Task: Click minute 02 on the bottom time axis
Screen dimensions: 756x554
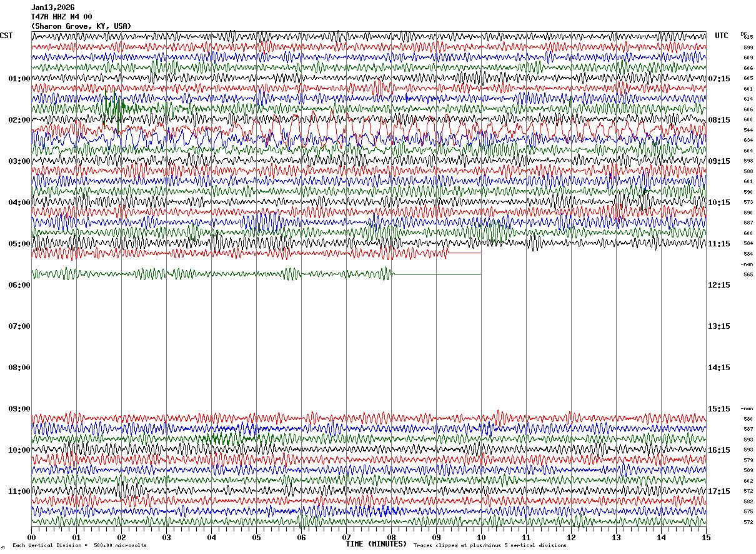Action: (121, 538)
